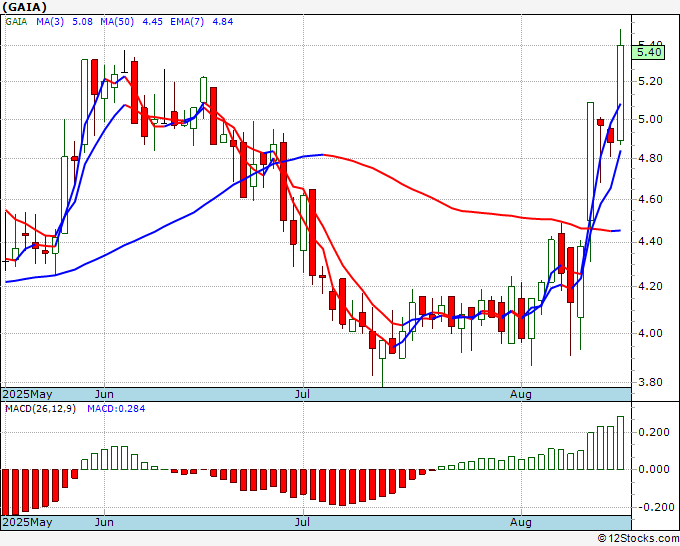Image resolution: width=680 pixels, height=546 pixels.
Task: Click the current price tag 5.40
Action: tap(649, 52)
